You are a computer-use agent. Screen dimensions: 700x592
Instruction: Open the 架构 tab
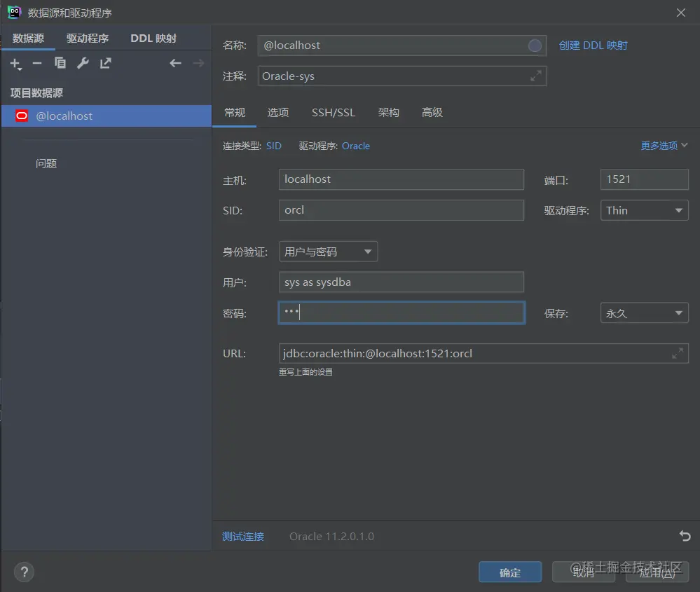[388, 113]
